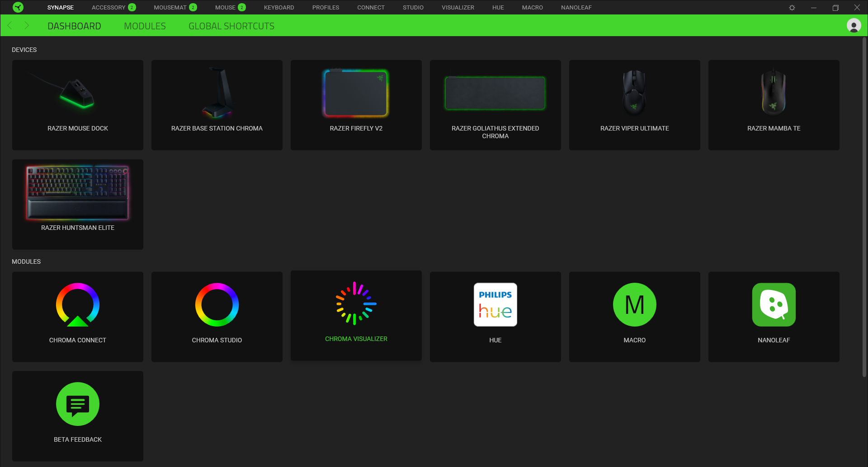The image size is (868, 467).
Task: Click the RAZER VIPER ULTIMATE label
Action: point(635,128)
